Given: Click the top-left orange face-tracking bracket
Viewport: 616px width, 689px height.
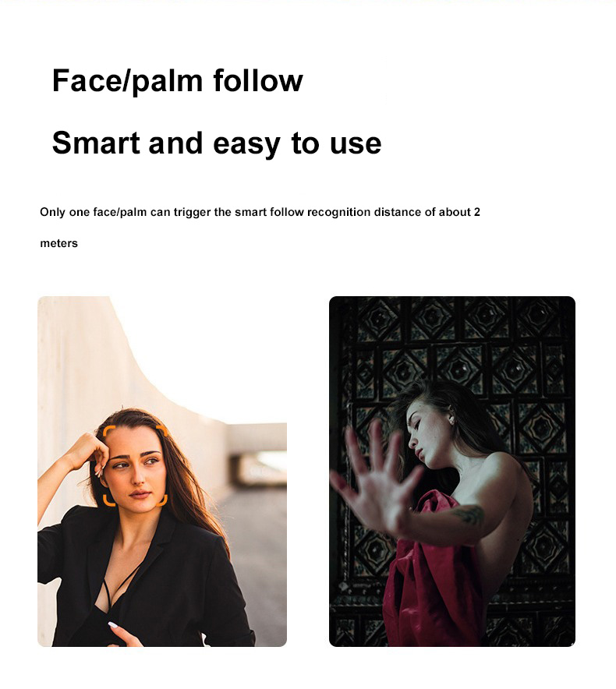Looking at the screenshot, I should 108,430.
